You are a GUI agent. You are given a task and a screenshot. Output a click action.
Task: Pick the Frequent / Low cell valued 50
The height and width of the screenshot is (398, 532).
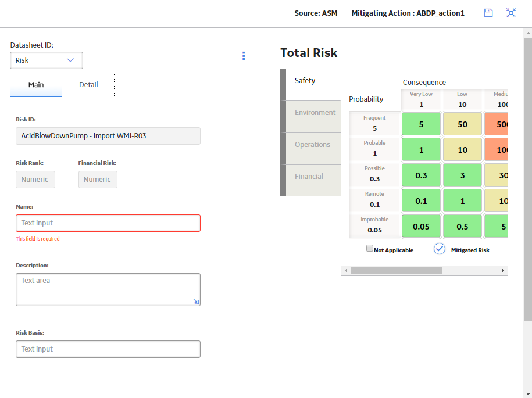point(462,124)
